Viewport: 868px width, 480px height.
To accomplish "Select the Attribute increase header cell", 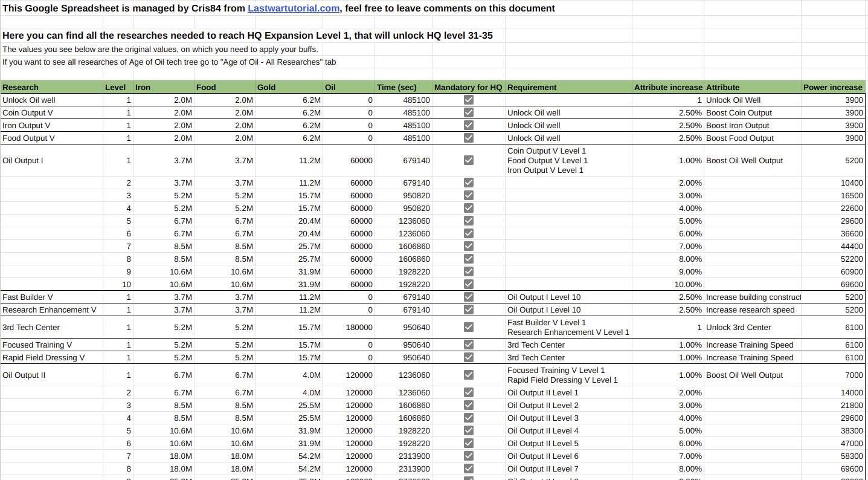I will point(668,87).
